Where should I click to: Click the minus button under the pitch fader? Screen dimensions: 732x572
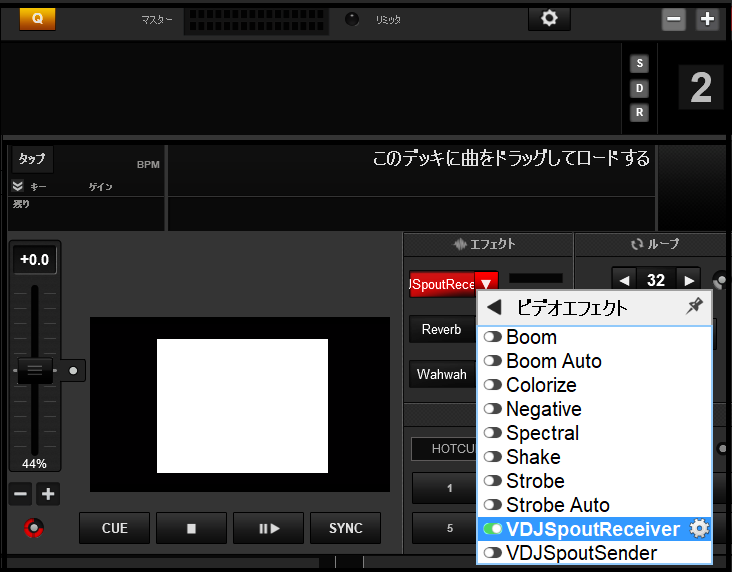point(21,494)
